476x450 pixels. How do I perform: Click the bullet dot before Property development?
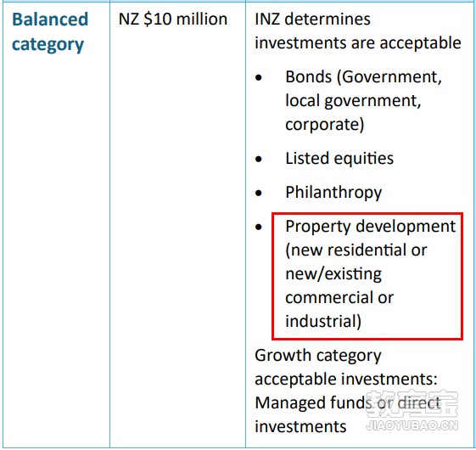pos(259,227)
